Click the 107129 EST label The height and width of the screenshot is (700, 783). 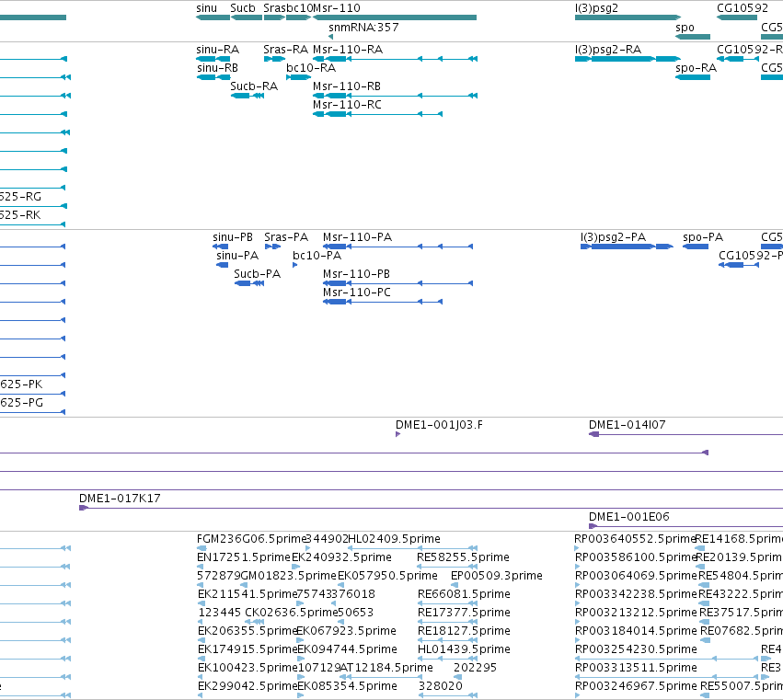319,668
